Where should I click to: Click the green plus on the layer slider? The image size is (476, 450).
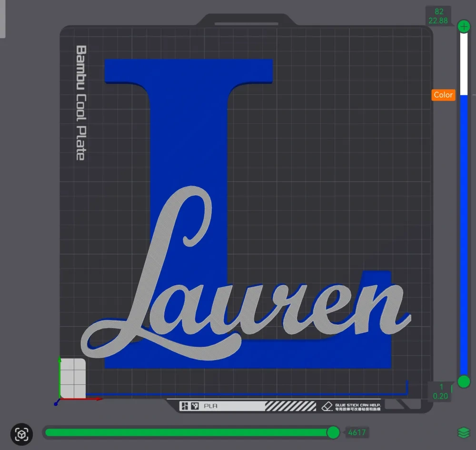464,26
